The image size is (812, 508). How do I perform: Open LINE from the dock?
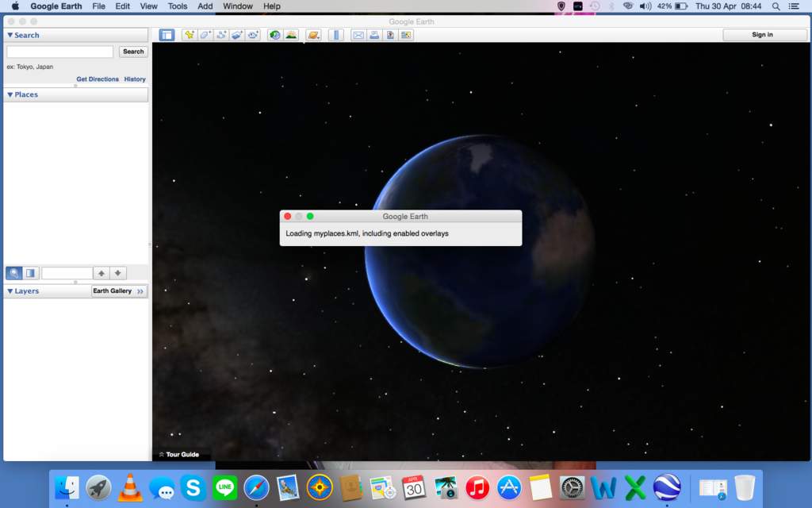point(224,488)
